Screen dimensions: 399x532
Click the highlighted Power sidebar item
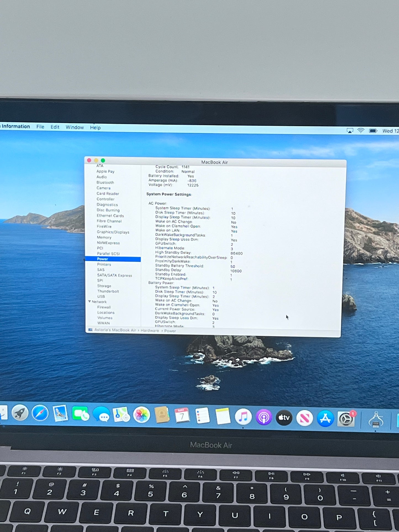click(x=113, y=259)
